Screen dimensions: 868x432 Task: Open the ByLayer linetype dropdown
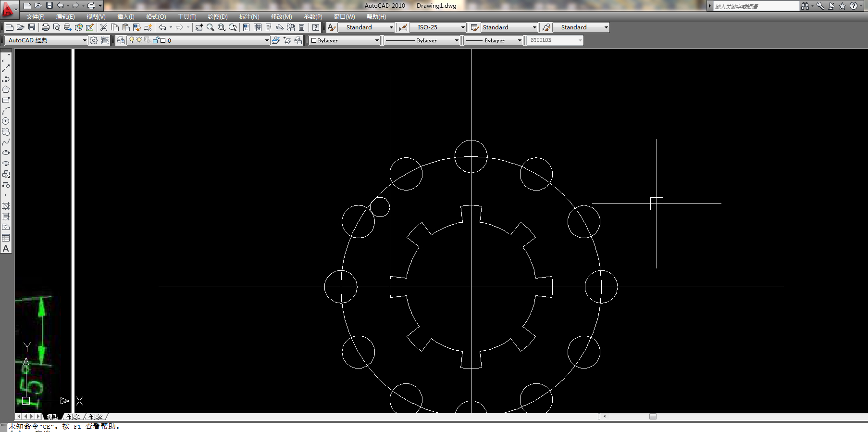coord(422,40)
